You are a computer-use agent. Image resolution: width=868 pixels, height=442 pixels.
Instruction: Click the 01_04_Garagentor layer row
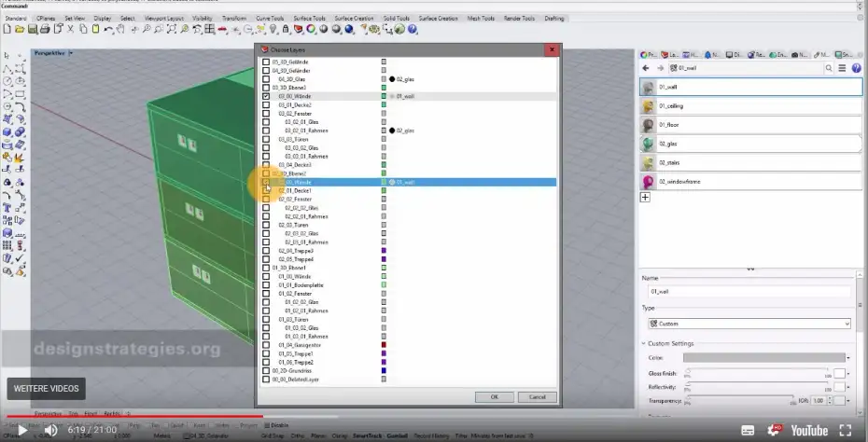point(409,345)
